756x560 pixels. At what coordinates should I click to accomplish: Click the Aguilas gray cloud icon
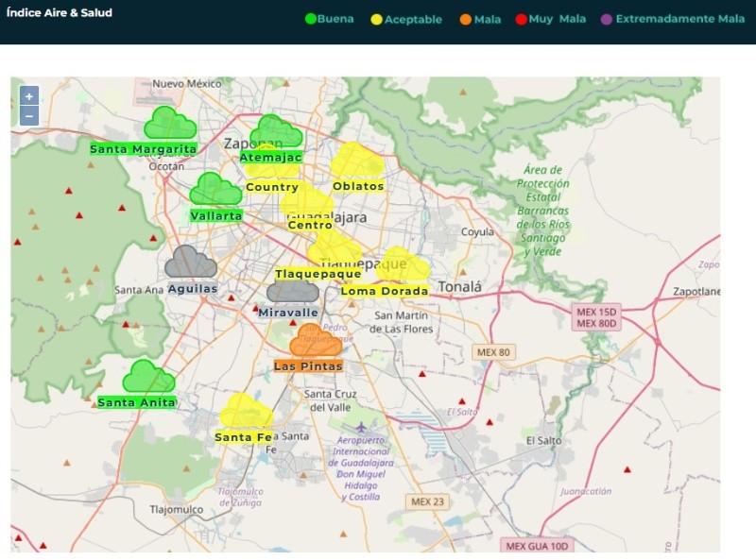191,263
